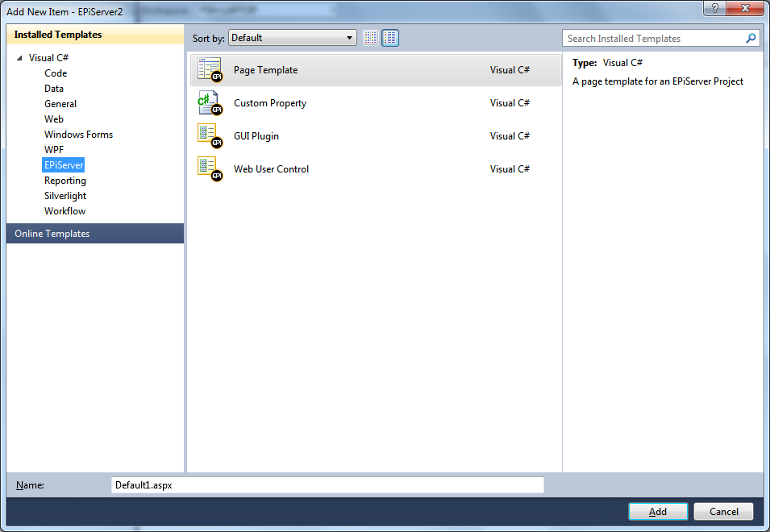Click the GUI Plugin template icon
The height and width of the screenshot is (532, 770).
coord(210,136)
